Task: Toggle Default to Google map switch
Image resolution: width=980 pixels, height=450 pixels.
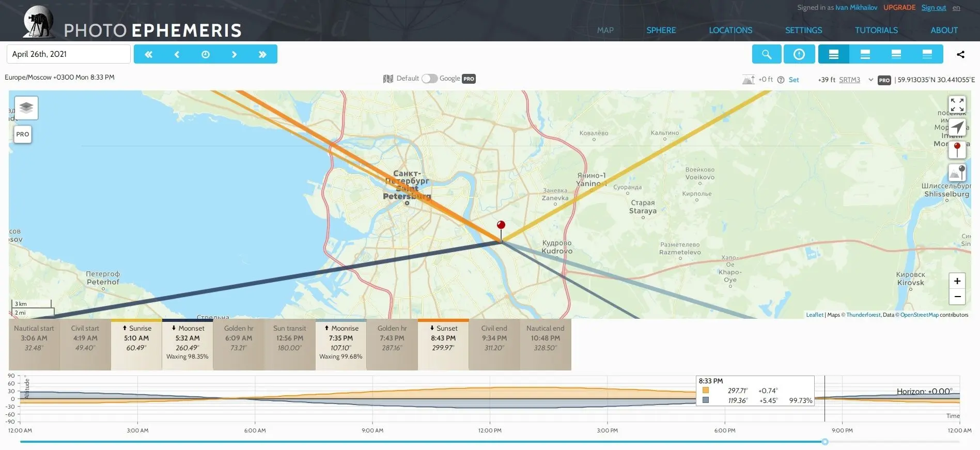Action: click(429, 79)
